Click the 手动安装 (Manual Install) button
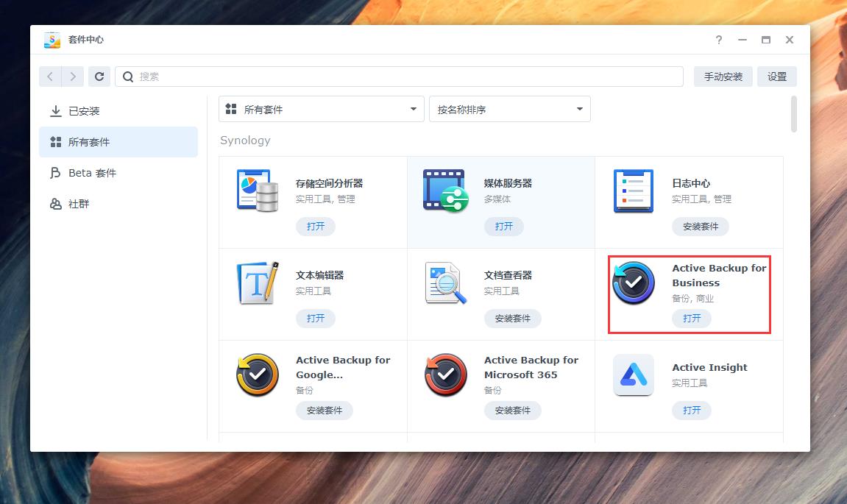 click(x=723, y=76)
